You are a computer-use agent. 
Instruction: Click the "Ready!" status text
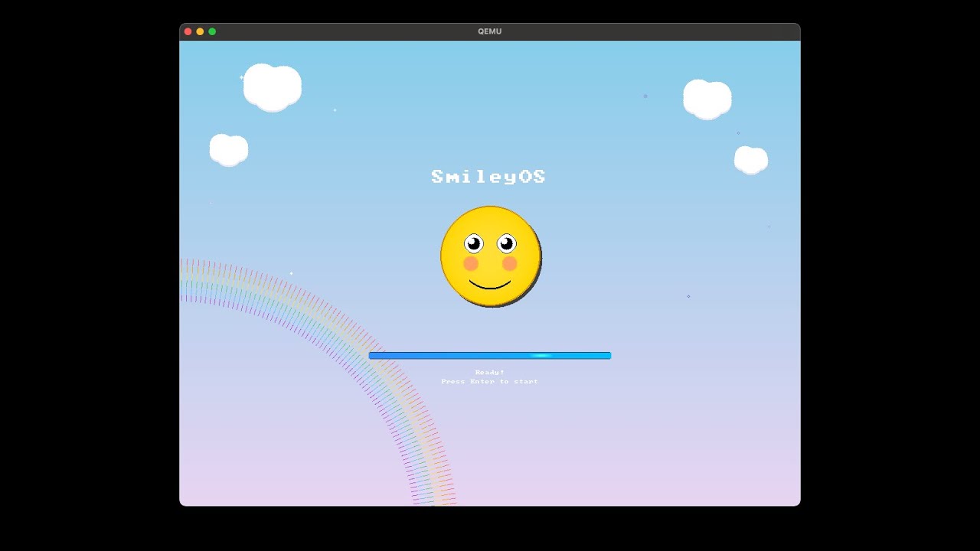[x=490, y=373]
